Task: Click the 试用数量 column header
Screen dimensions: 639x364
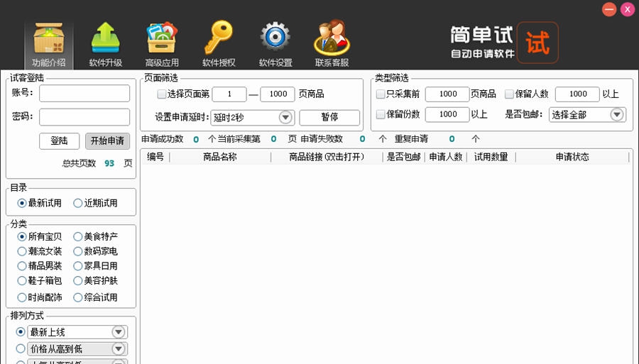Action: coord(491,157)
